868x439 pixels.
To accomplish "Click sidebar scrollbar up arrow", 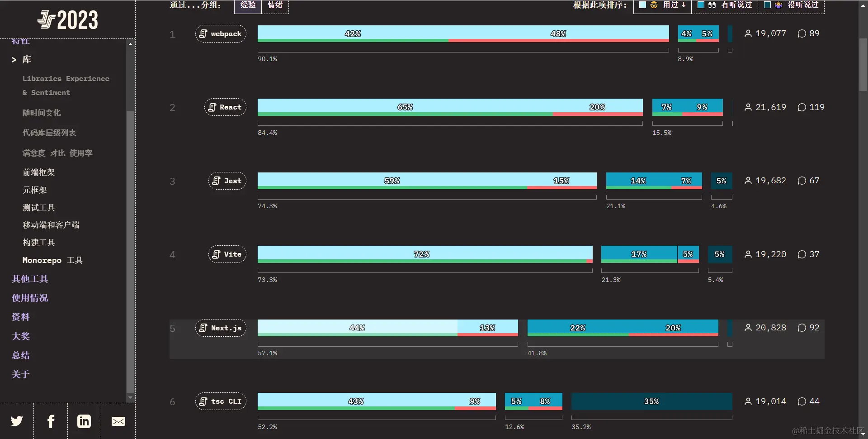I will (x=130, y=44).
